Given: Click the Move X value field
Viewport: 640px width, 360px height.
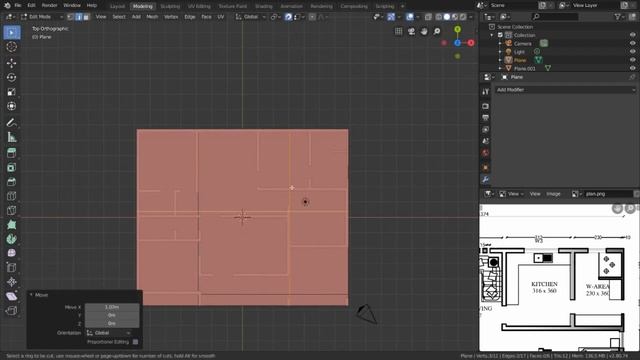Looking at the screenshot, I should click(x=112, y=307).
